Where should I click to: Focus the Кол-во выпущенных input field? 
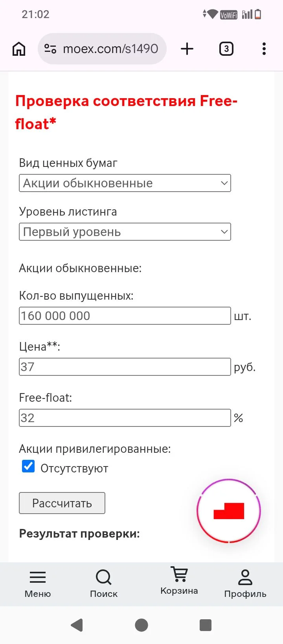[x=125, y=316]
